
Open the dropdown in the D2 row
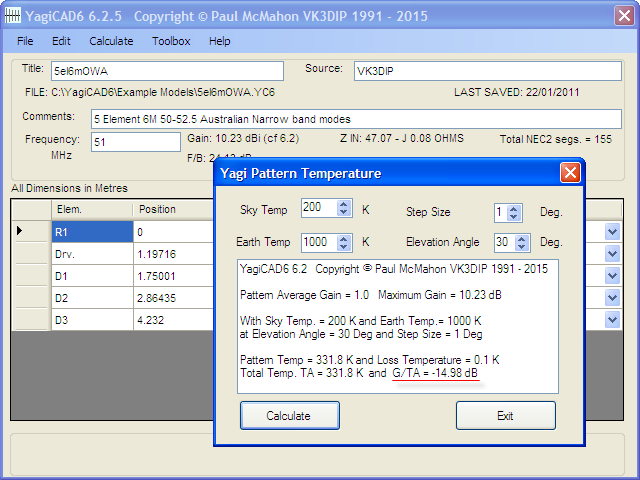click(612, 298)
